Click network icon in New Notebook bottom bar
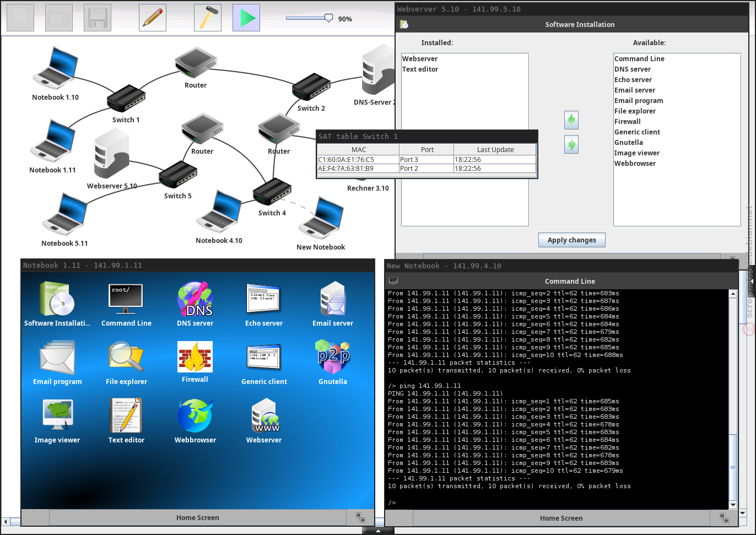The image size is (756, 535). tap(724, 518)
